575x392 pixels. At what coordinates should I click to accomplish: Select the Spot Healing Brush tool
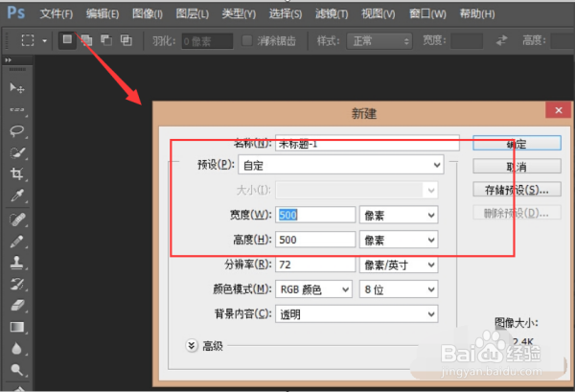click(17, 219)
